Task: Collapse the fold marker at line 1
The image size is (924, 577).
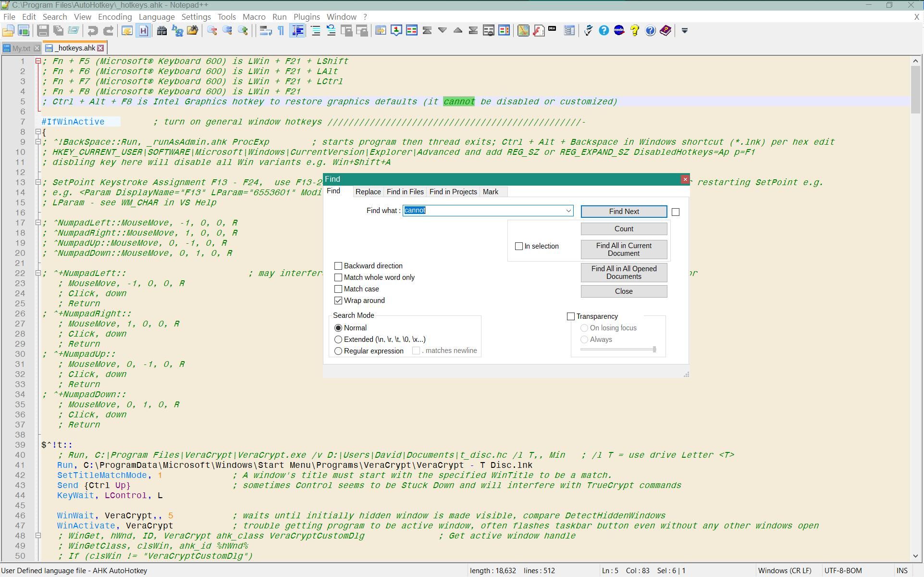Action: 38,61
